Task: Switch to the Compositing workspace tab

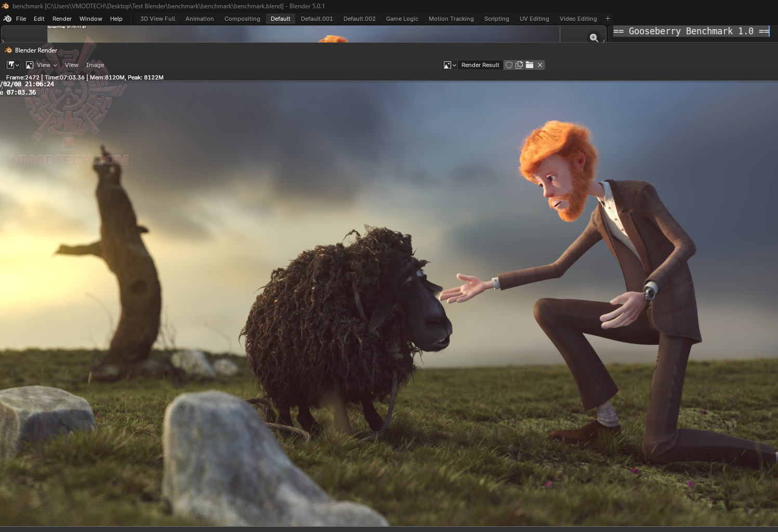Action: (x=242, y=19)
